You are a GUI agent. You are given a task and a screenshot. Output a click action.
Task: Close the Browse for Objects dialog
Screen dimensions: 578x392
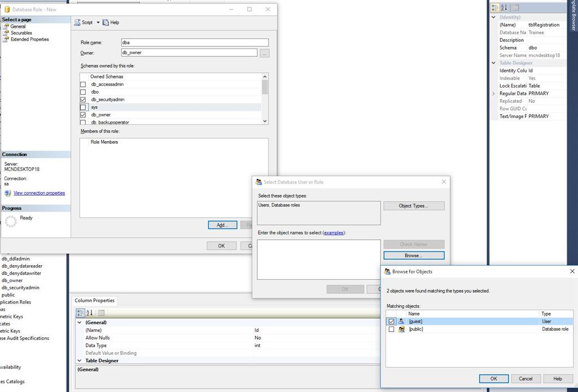click(x=572, y=271)
